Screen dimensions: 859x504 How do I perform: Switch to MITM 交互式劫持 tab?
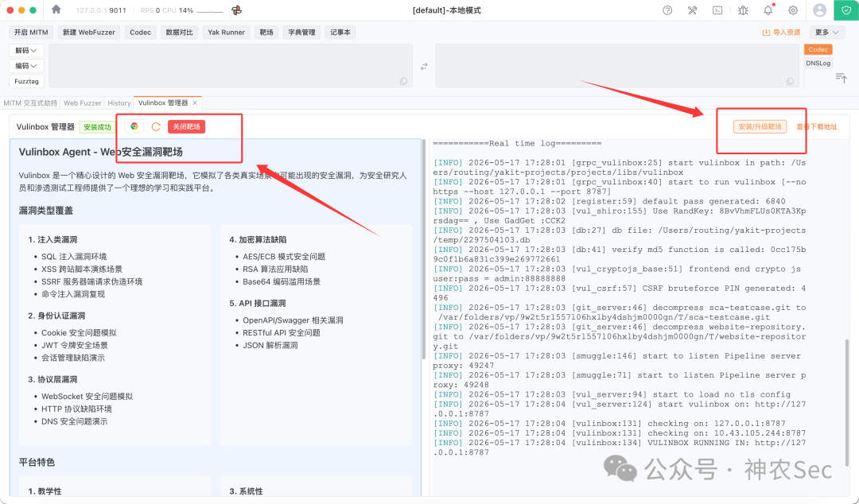pos(30,103)
